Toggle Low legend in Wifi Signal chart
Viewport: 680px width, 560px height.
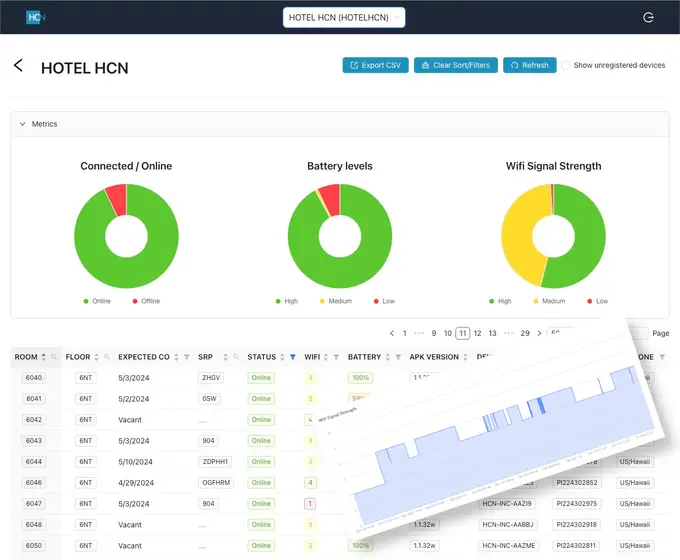pyautogui.click(x=598, y=301)
